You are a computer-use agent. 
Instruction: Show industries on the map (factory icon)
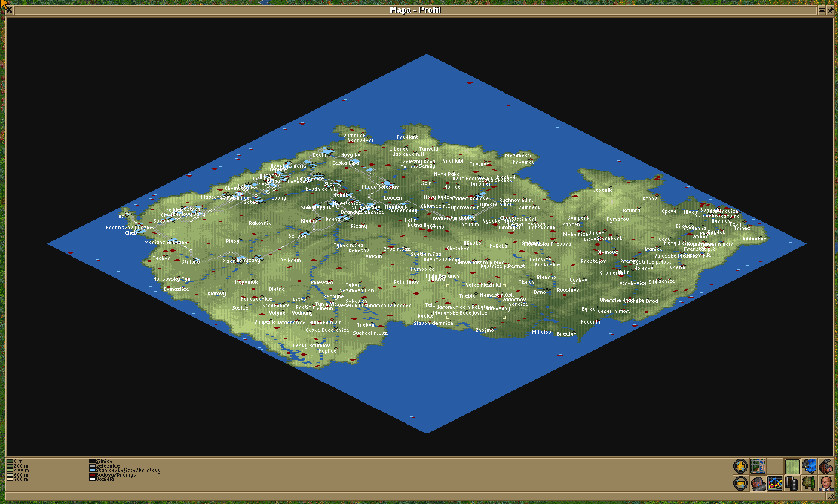[x=826, y=466]
